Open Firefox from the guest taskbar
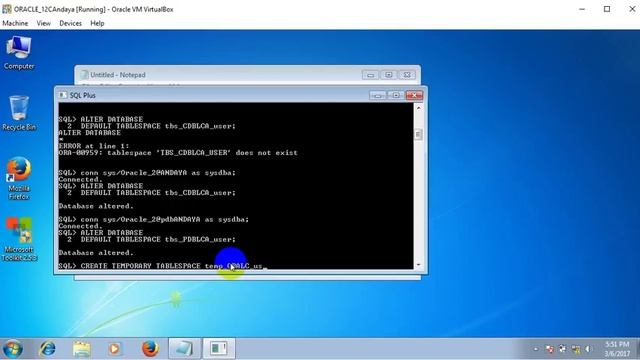Screen dimensions: 640x360 click(150, 349)
